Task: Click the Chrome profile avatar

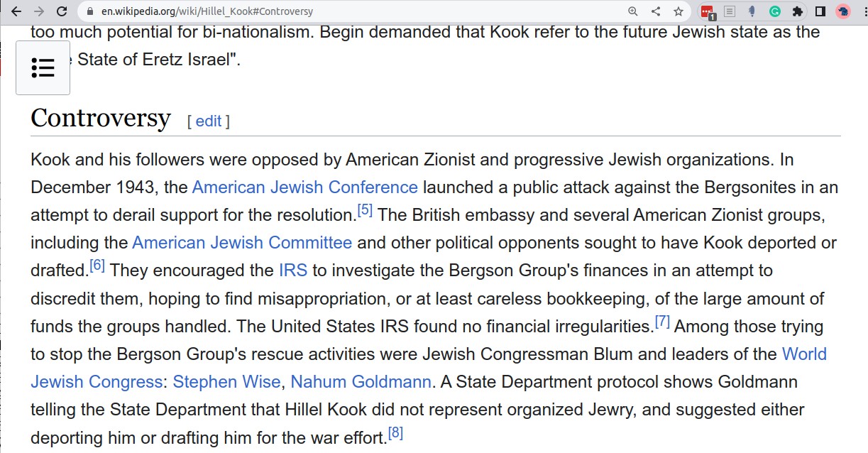Action: click(x=842, y=11)
